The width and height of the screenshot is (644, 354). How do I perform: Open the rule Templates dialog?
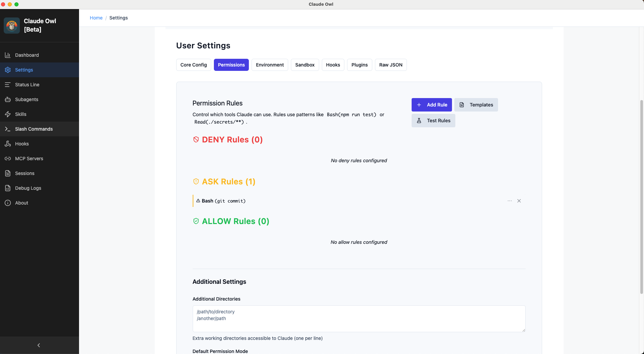click(476, 104)
